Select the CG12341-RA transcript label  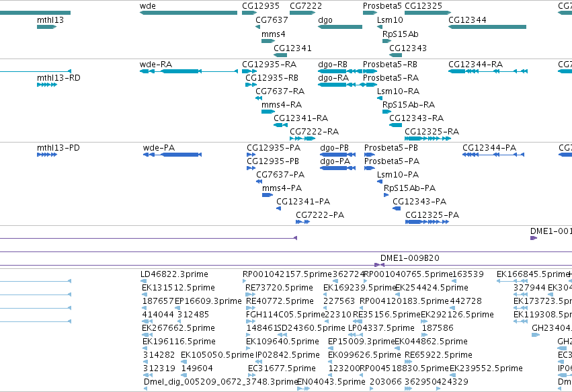point(301,118)
